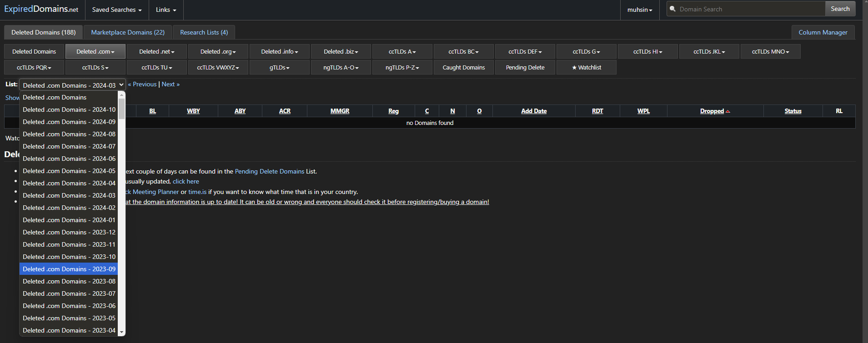Sort by the WBY column
This screenshot has height=343, width=868.
point(193,111)
